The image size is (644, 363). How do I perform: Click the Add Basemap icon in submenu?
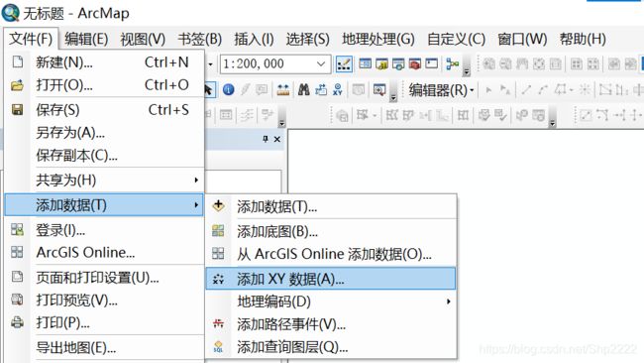click(x=218, y=231)
